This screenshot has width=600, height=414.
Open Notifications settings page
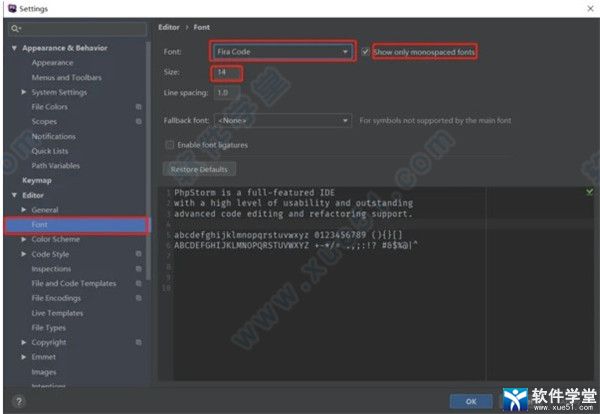point(54,136)
